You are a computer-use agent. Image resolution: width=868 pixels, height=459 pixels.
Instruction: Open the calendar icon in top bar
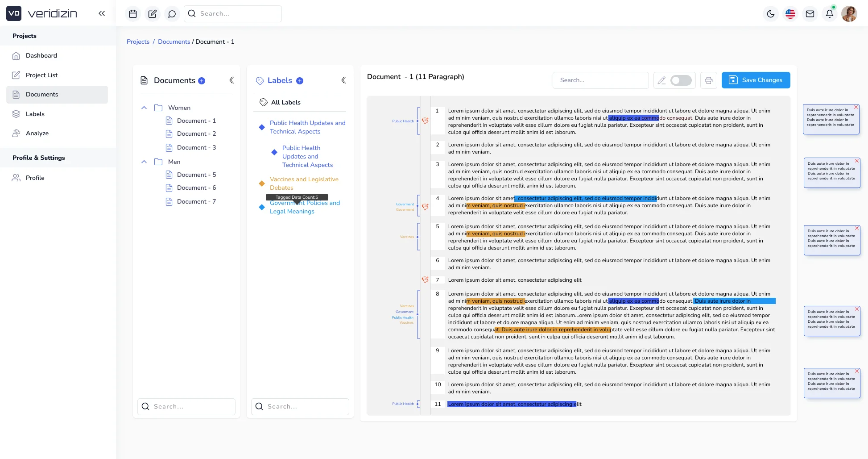pos(132,14)
